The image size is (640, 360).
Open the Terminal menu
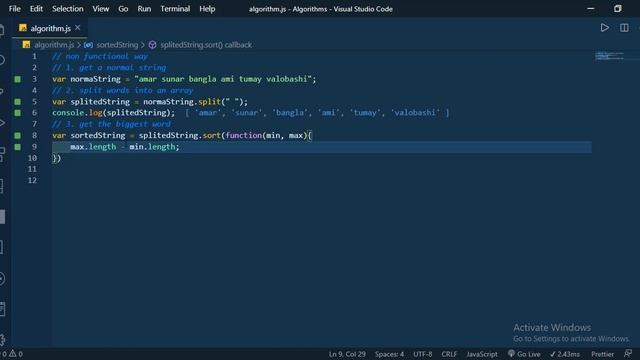click(x=175, y=9)
